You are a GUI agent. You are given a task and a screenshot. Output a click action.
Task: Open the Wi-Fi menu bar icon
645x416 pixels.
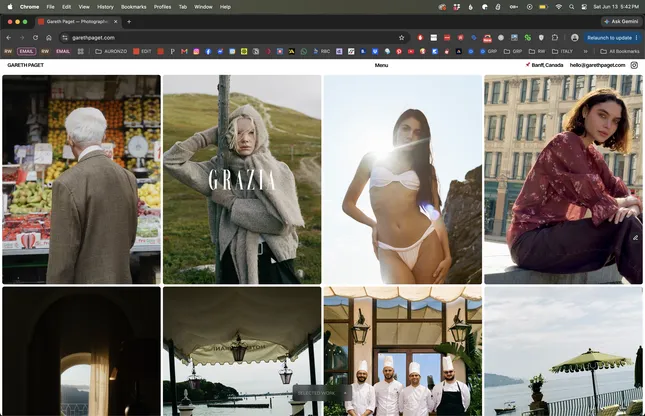(558, 7)
